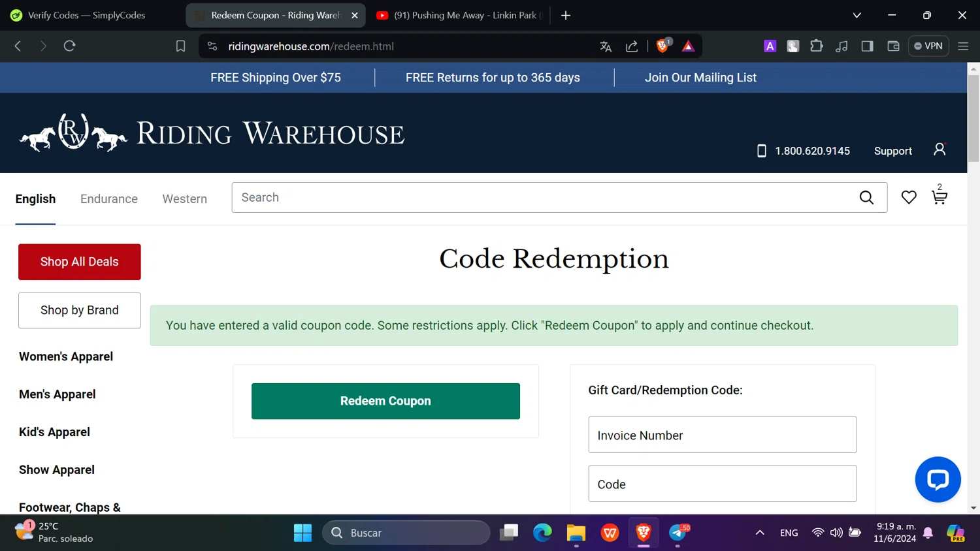Screen dimensions: 980x551
Task: Click the Riding Warehouse logo
Action: click(x=212, y=133)
